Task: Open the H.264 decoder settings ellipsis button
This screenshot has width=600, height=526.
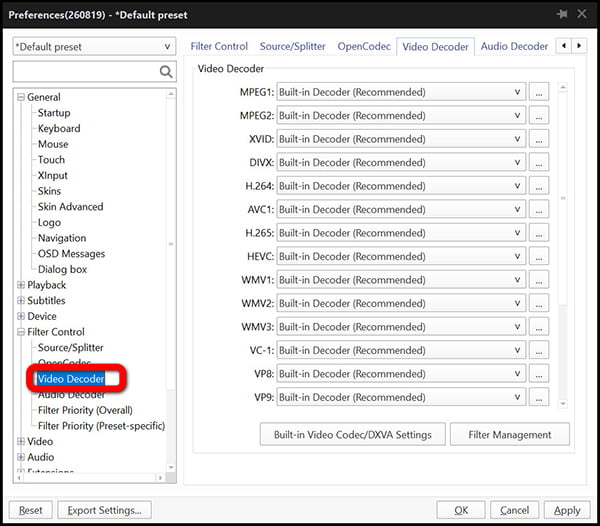Action: [x=539, y=186]
